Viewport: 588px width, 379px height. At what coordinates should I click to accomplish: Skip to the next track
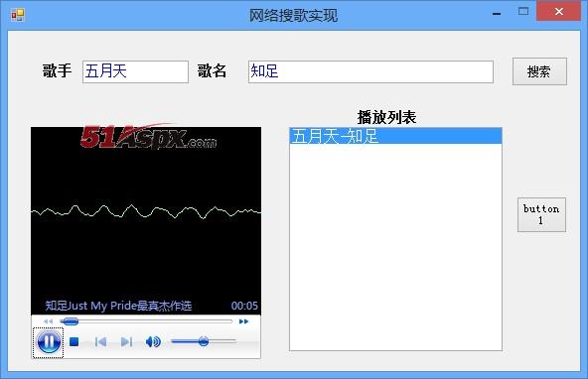coord(126,341)
